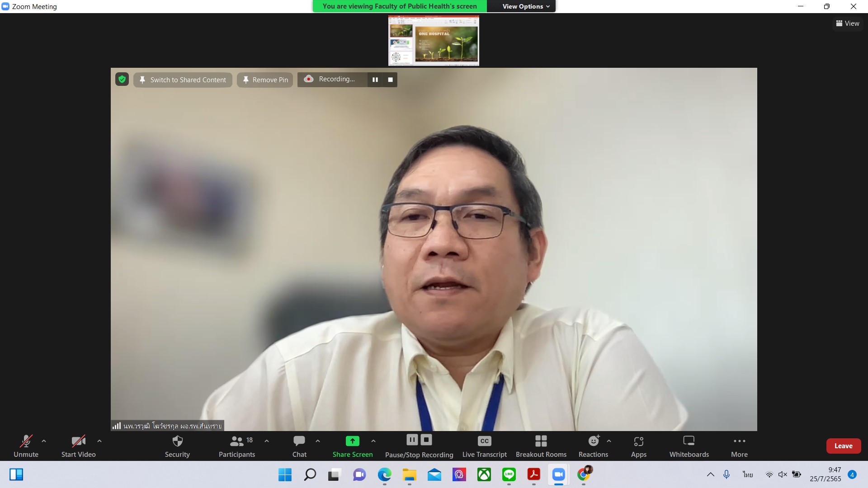Expand share screen options arrow
The height and width of the screenshot is (488, 868).
pyautogui.click(x=373, y=441)
